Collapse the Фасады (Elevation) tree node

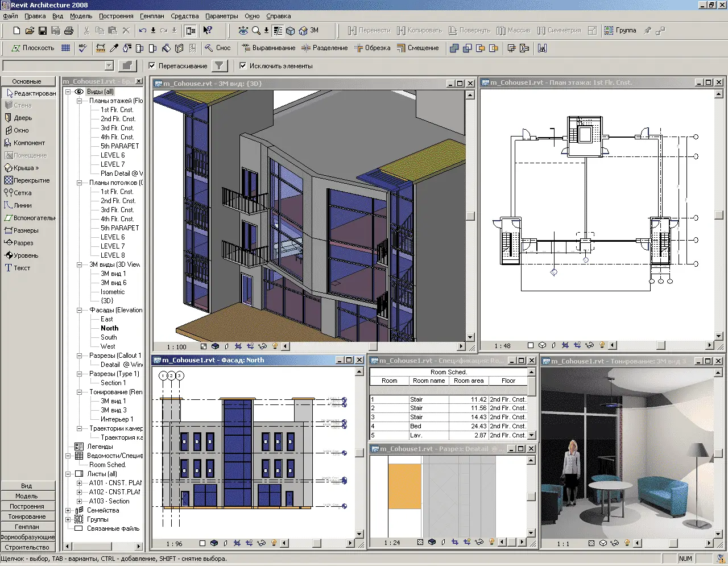pyautogui.click(x=79, y=310)
